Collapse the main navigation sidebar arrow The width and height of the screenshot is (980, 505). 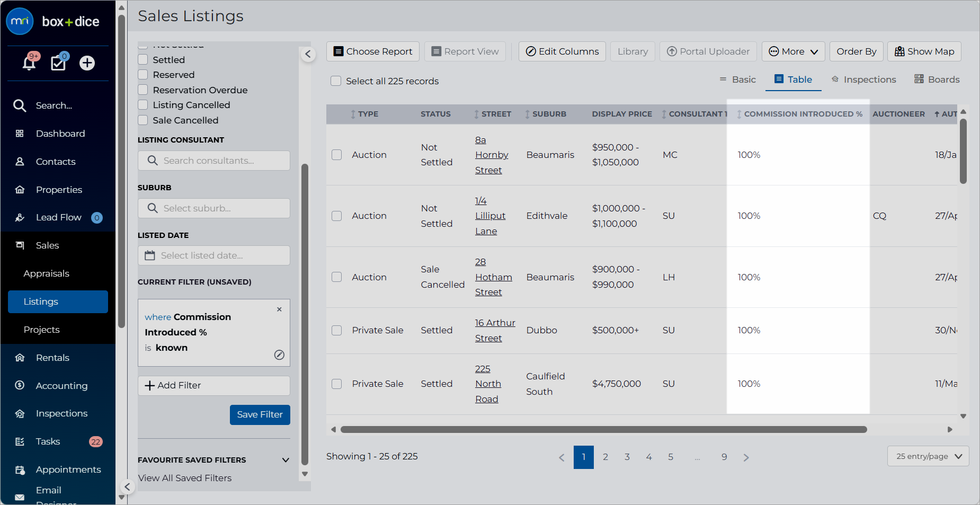[x=127, y=486]
